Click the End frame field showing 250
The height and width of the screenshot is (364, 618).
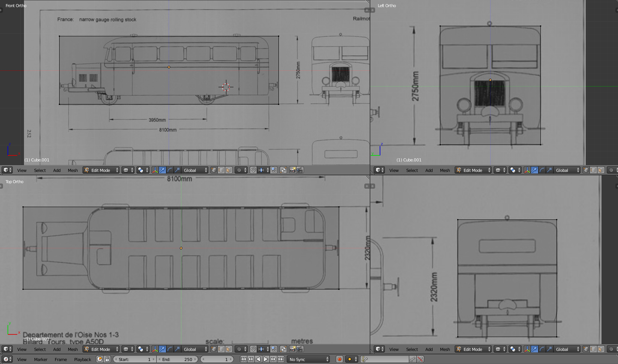point(177,359)
